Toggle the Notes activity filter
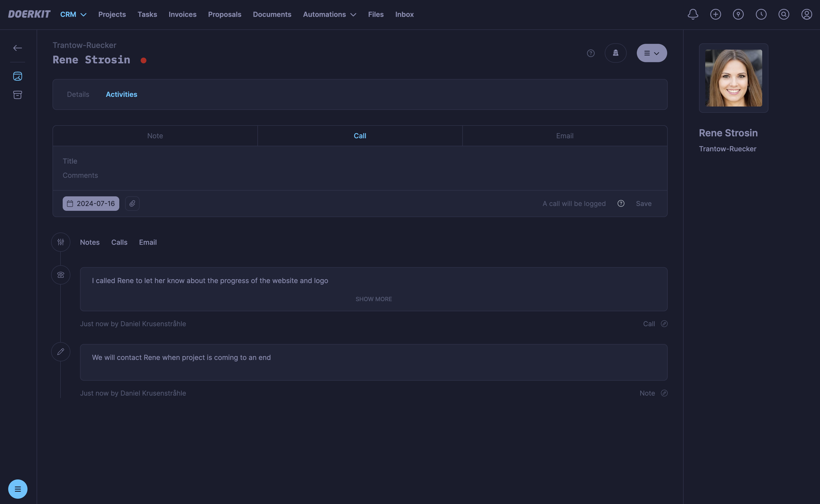820x504 pixels. click(x=90, y=242)
